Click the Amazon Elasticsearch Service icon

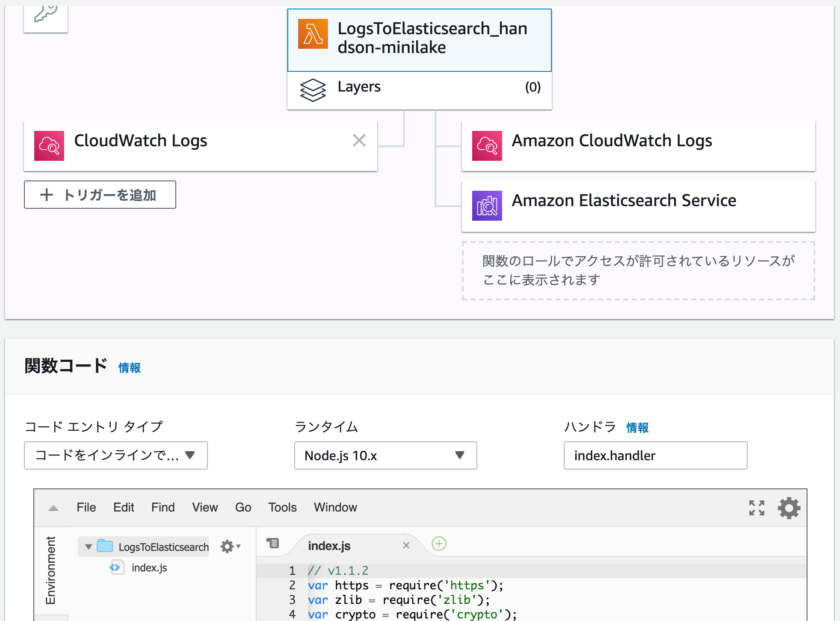pos(487,206)
